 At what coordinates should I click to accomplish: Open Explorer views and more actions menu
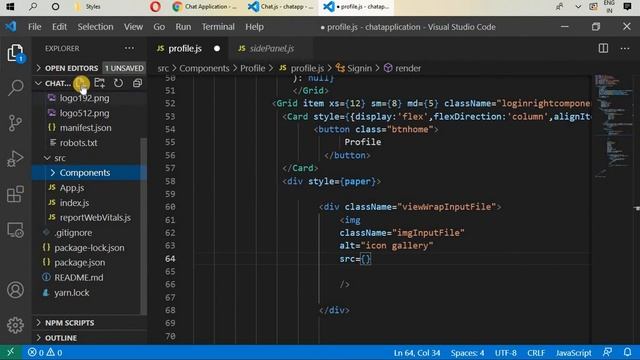tap(129, 48)
